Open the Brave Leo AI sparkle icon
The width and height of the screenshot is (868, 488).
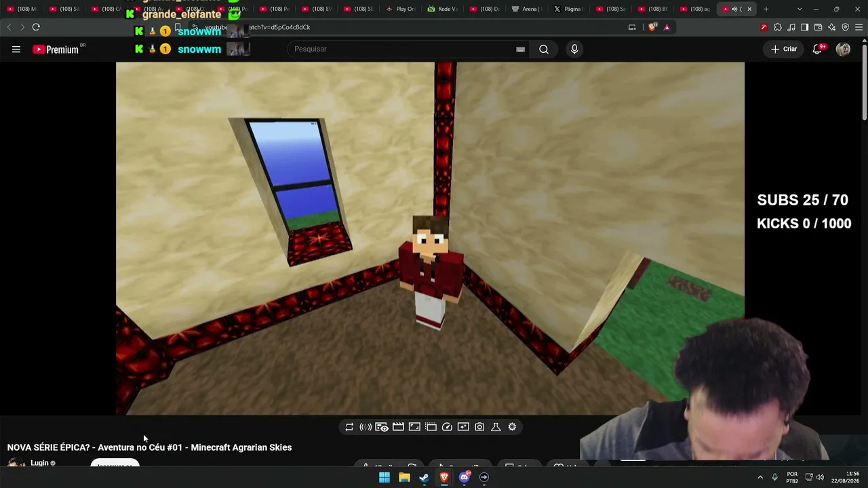(831, 27)
